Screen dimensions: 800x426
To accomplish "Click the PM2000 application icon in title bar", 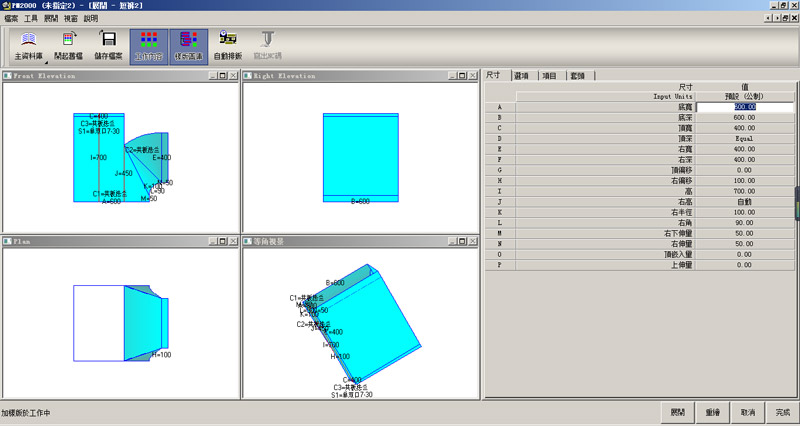I will [x=6, y=5].
